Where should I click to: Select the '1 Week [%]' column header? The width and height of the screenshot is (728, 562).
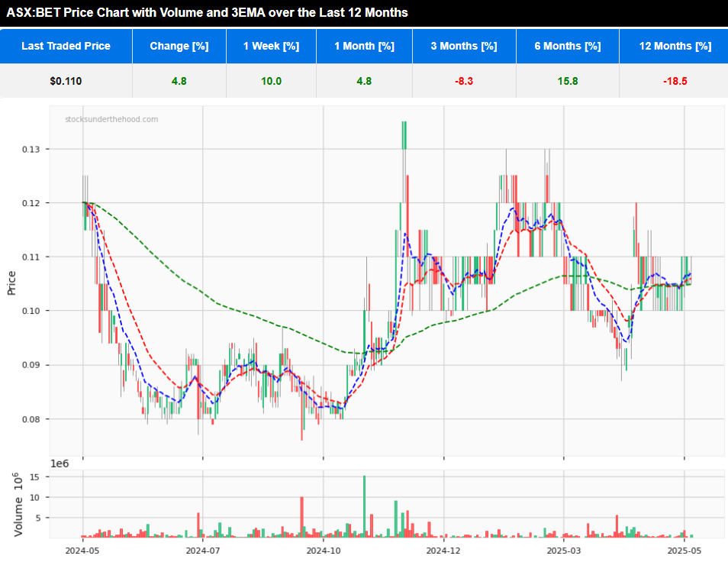pyautogui.click(x=271, y=46)
